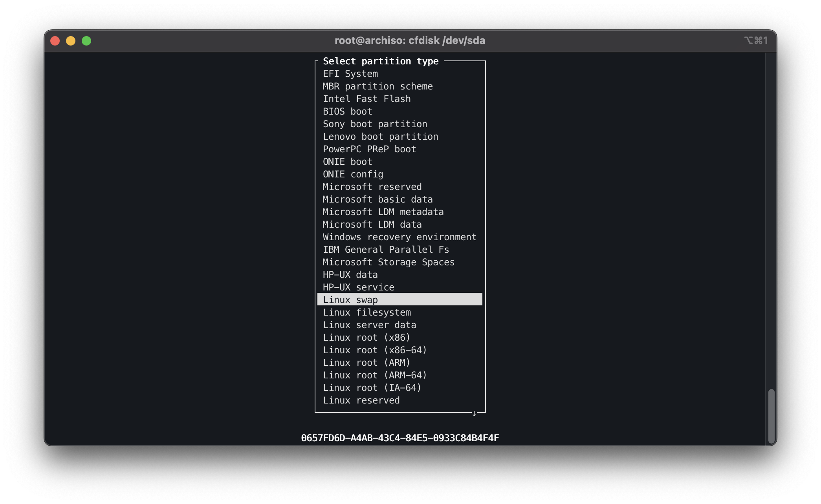Viewport: 821px width, 504px height.
Task: Select Linux root (IA-64) entry
Action: (x=372, y=388)
